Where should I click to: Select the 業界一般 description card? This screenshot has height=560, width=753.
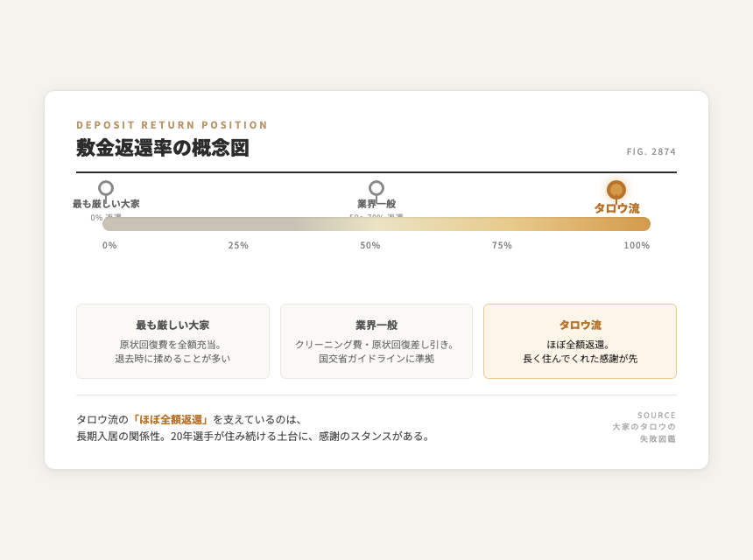[x=376, y=341]
